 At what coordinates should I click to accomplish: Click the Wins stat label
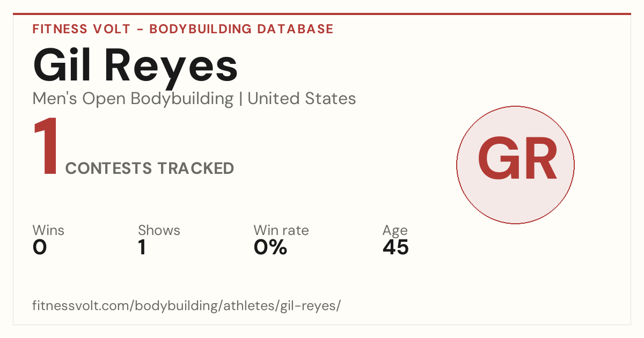(48, 230)
